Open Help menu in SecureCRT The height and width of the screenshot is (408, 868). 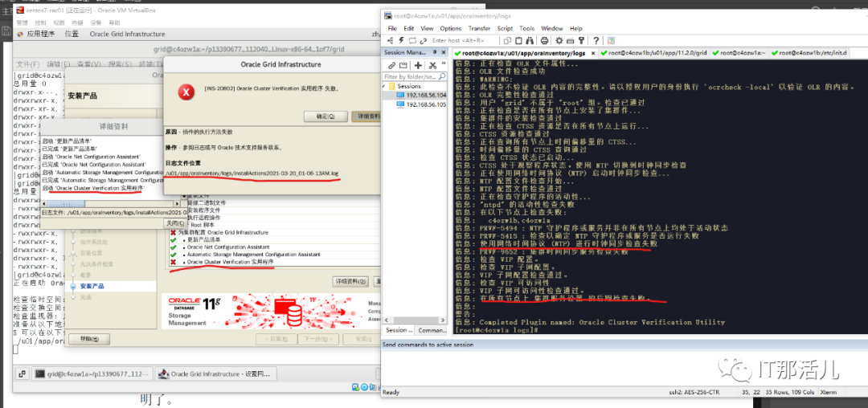click(x=575, y=28)
